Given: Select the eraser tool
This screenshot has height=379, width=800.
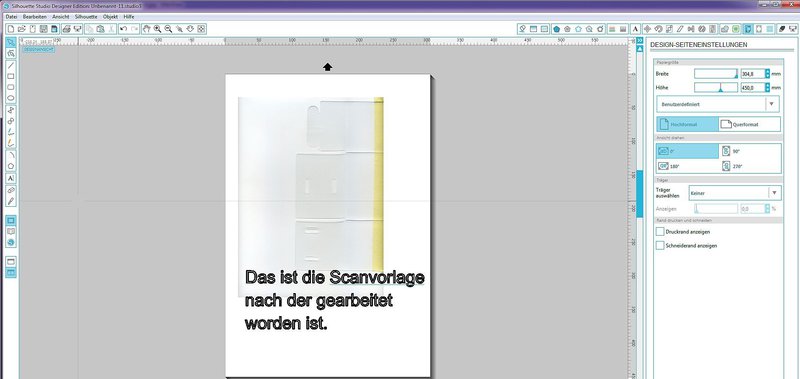Looking at the screenshot, I should tap(11, 190).
